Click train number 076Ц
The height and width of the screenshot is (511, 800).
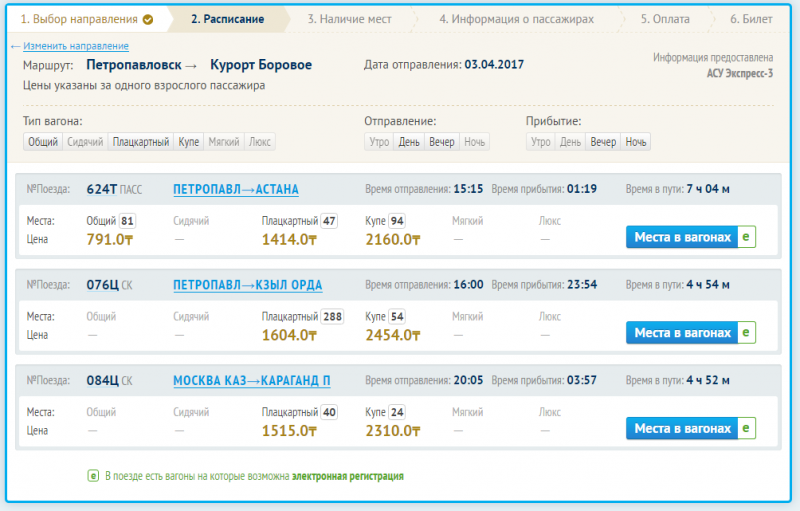coord(103,285)
